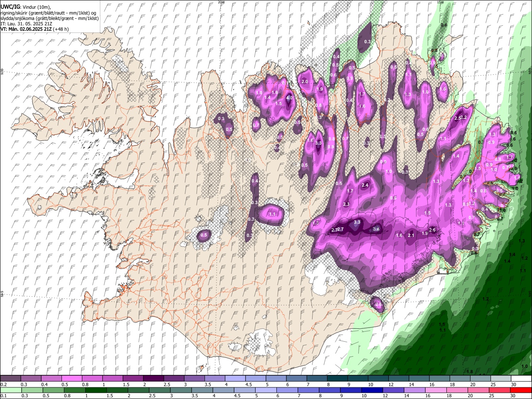Viewport: 532px width, 399px height.
Task: Pick the light pink 16 rain legend swatch
Action: pyautogui.click(x=436, y=390)
